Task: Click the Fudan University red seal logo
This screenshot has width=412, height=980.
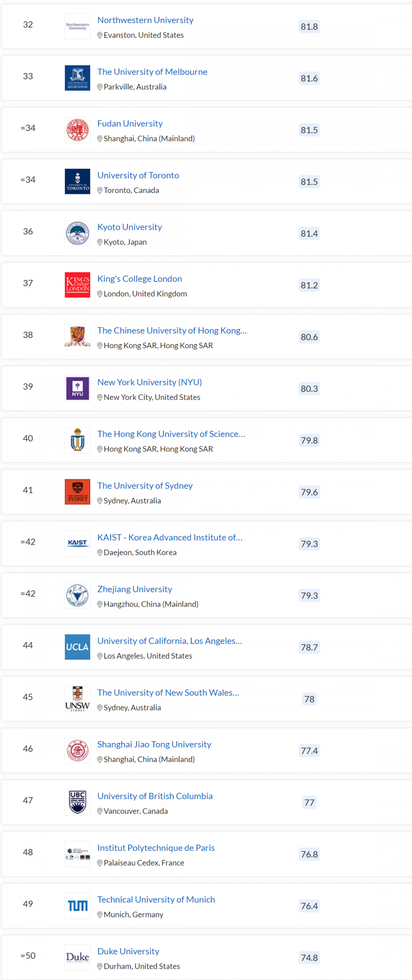Action: coord(78,130)
